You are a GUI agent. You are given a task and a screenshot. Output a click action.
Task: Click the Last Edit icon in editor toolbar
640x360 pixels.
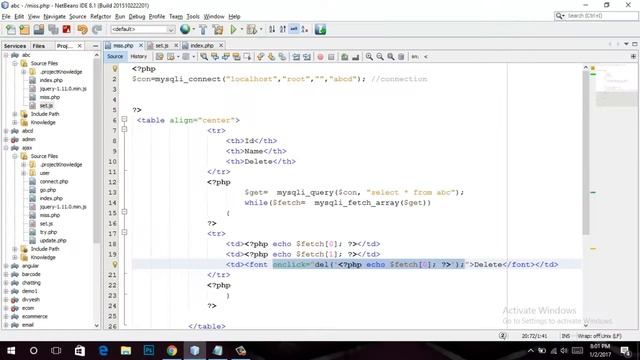(x=160, y=57)
